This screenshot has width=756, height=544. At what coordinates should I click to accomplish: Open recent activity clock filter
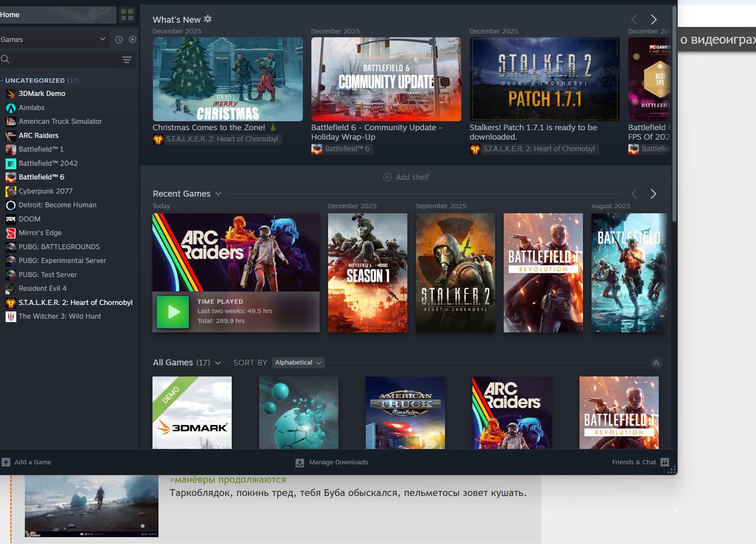point(119,39)
